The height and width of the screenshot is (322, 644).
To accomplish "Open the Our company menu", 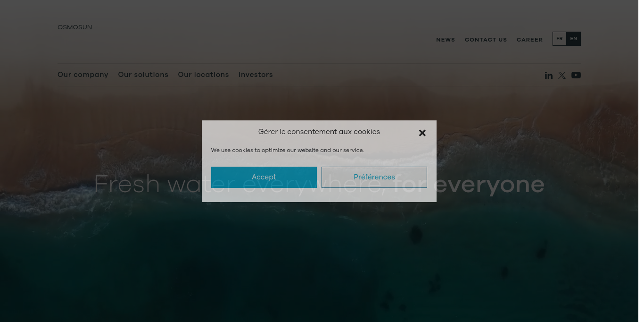I will 83,75.
